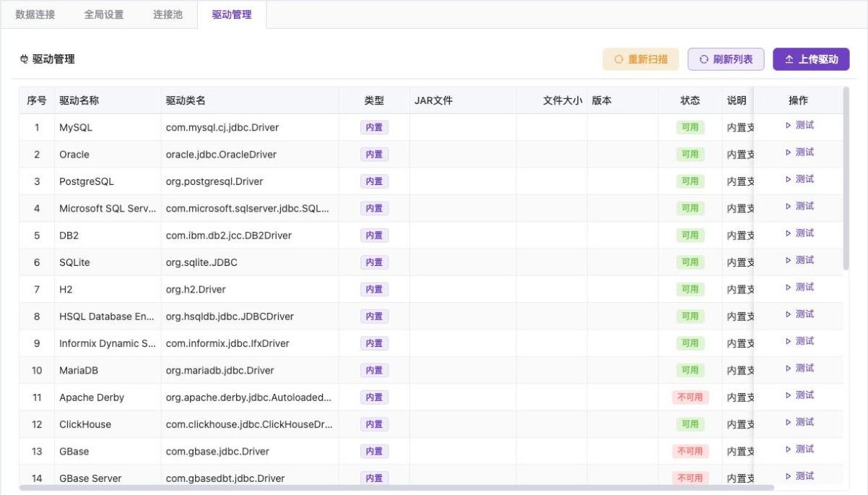This screenshot has width=868, height=495.
Task: Click the vertical scrollbar of the driver table
Action: pos(846,178)
